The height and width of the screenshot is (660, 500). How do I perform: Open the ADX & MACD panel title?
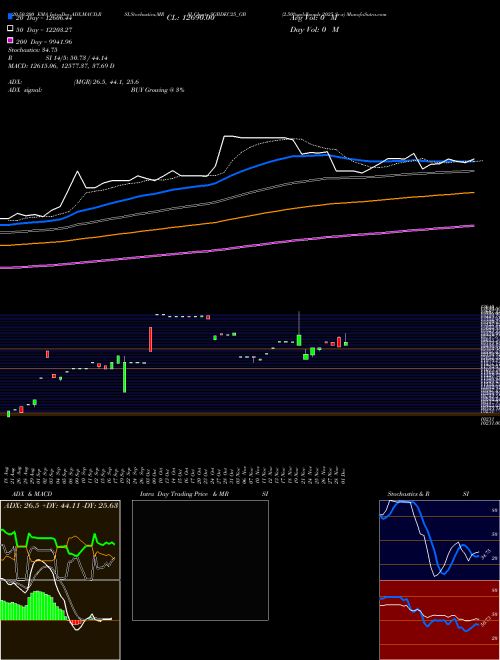[32, 494]
